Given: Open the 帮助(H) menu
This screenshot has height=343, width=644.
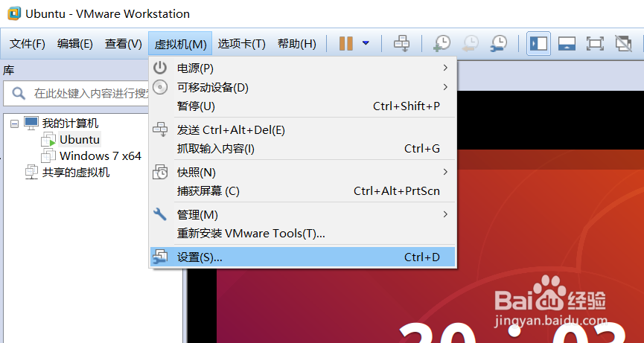Looking at the screenshot, I should 296,43.
